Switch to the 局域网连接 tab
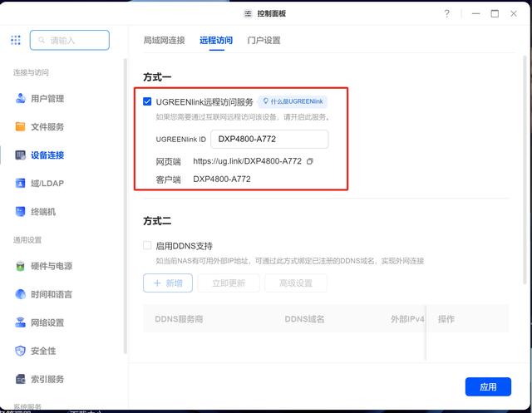 [x=164, y=41]
